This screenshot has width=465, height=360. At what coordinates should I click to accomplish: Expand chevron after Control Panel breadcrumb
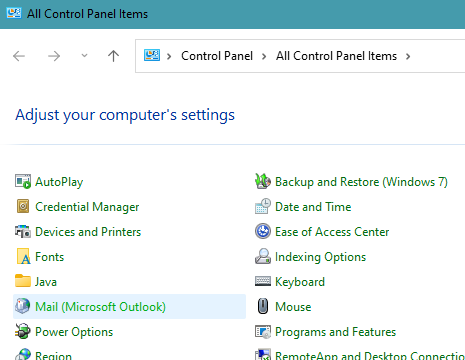[x=264, y=56]
